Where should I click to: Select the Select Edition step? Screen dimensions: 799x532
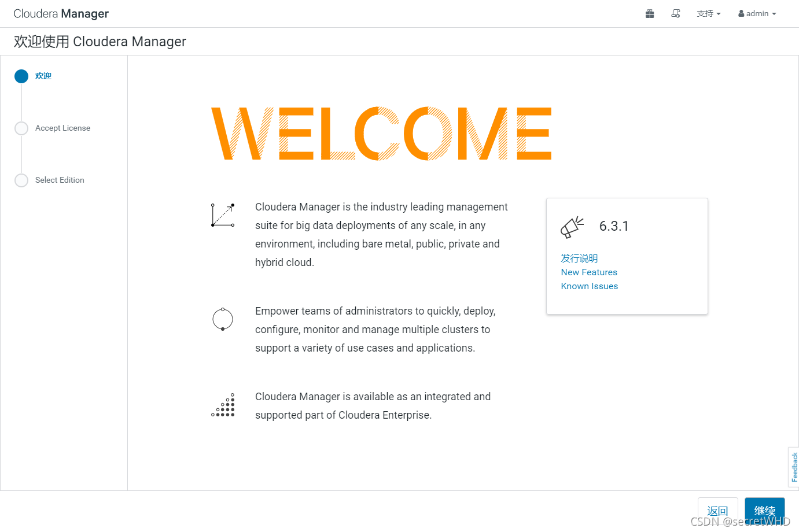pos(60,180)
